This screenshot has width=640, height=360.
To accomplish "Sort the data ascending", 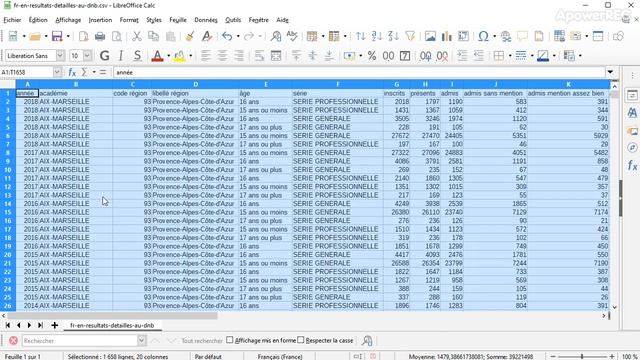I will pyautogui.click(x=377, y=37).
